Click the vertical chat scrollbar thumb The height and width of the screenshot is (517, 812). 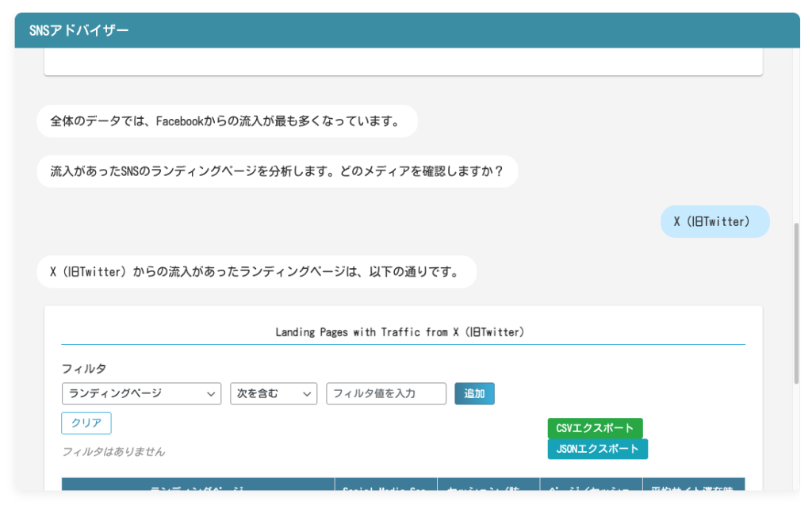pos(795,301)
